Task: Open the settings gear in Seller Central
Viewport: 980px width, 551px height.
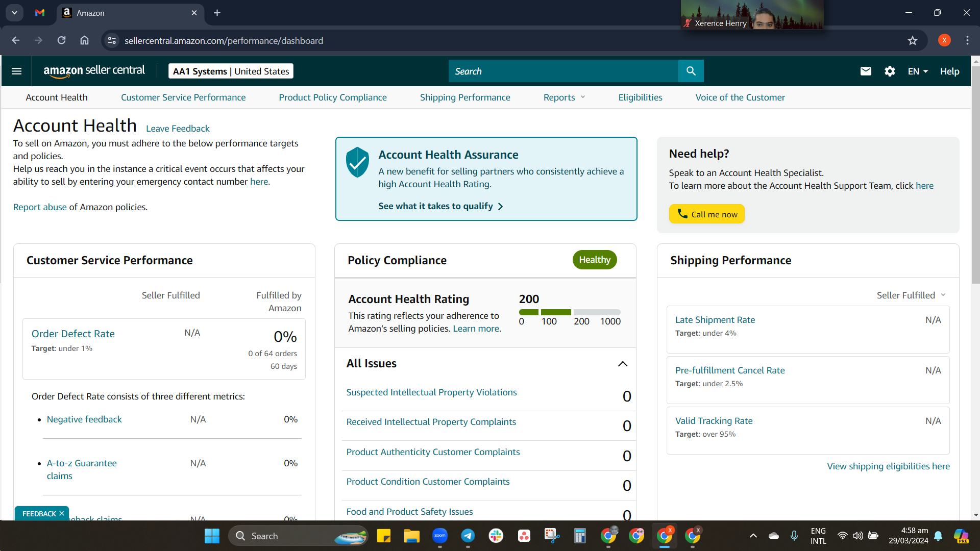Action: point(890,71)
